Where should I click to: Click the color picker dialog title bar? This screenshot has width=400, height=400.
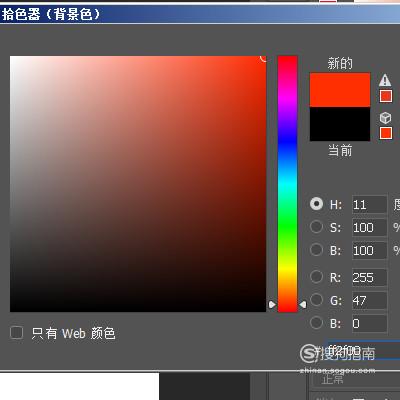point(200,14)
